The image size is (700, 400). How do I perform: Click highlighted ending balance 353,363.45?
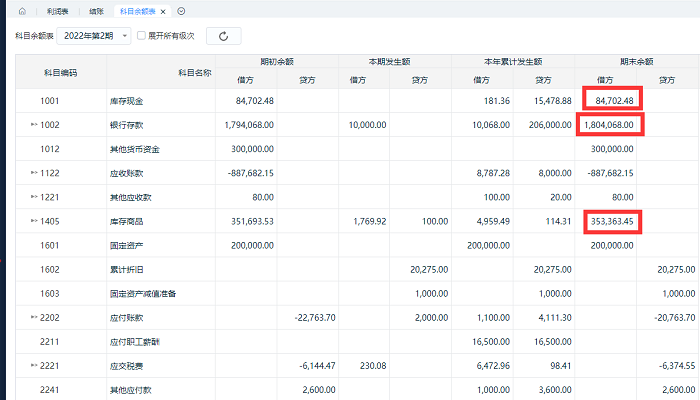click(x=612, y=221)
